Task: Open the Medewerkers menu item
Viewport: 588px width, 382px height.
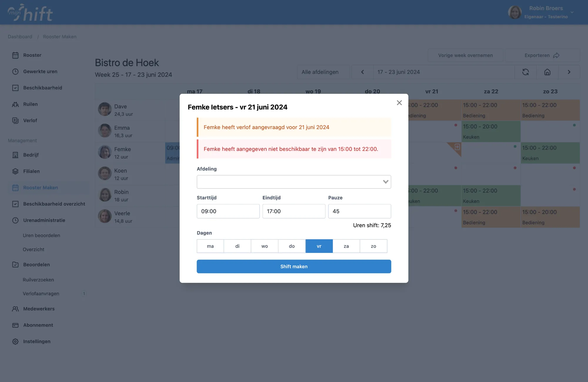Action: [39, 309]
